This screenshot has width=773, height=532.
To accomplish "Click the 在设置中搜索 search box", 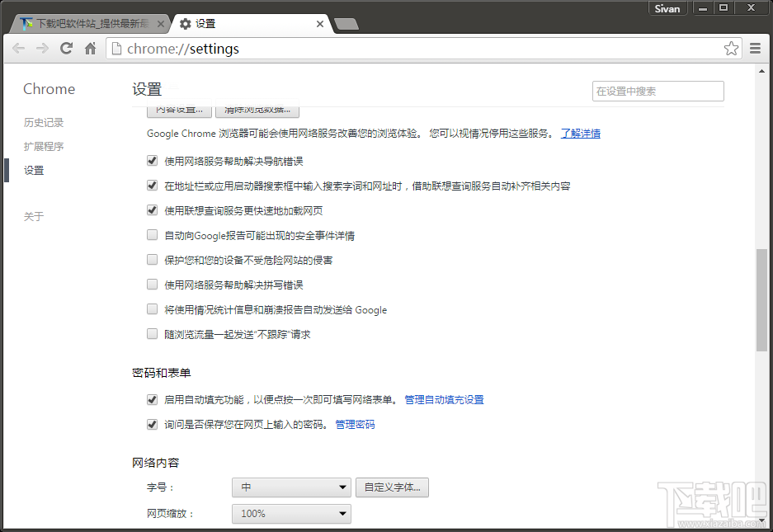I will (658, 91).
